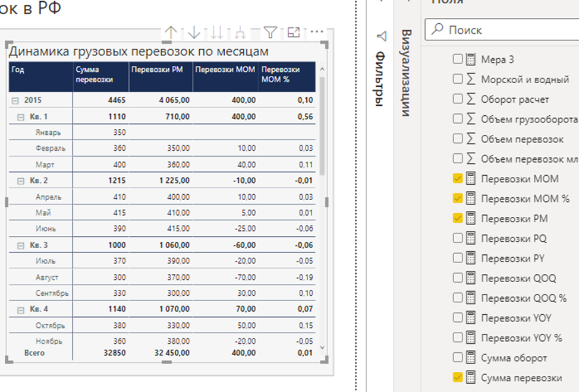Sort by Сумма перевозки column header
The width and height of the screenshot is (579, 392).
[x=101, y=77]
